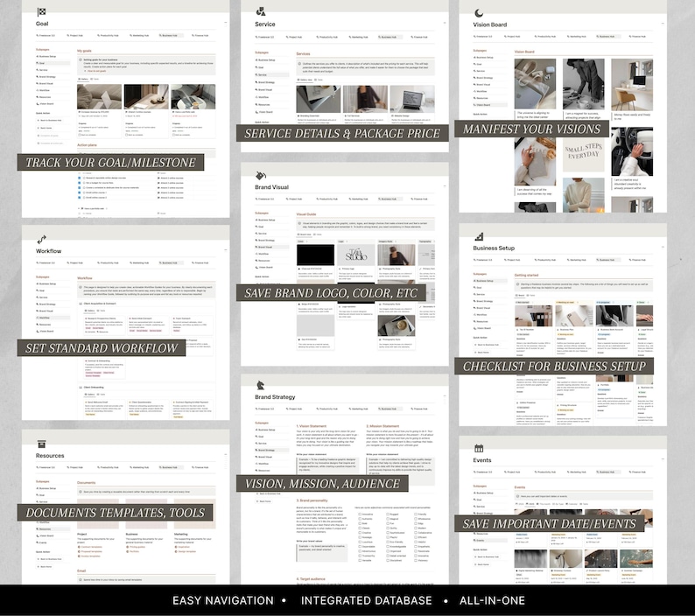Click the shapes icon above Service title
The width and height of the screenshot is (695, 616).
261,12
